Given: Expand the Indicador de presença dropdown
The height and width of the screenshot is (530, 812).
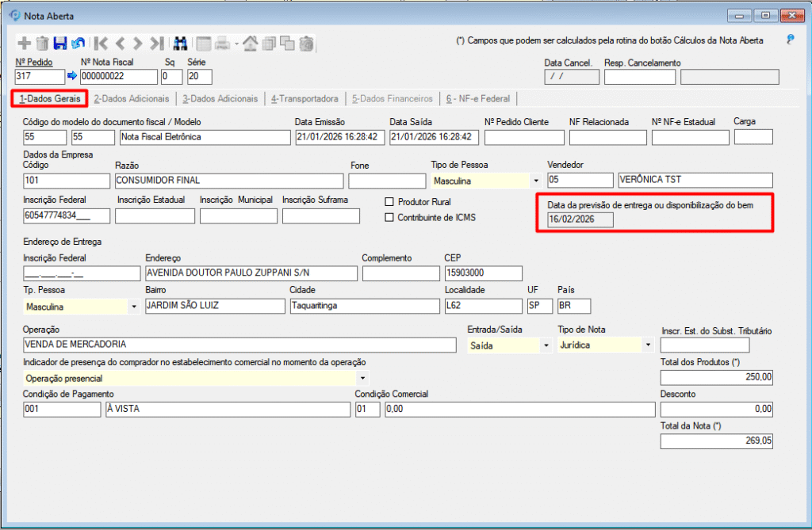Looking at the screenshot, I should pyautogui.click(x=362, y=379).
